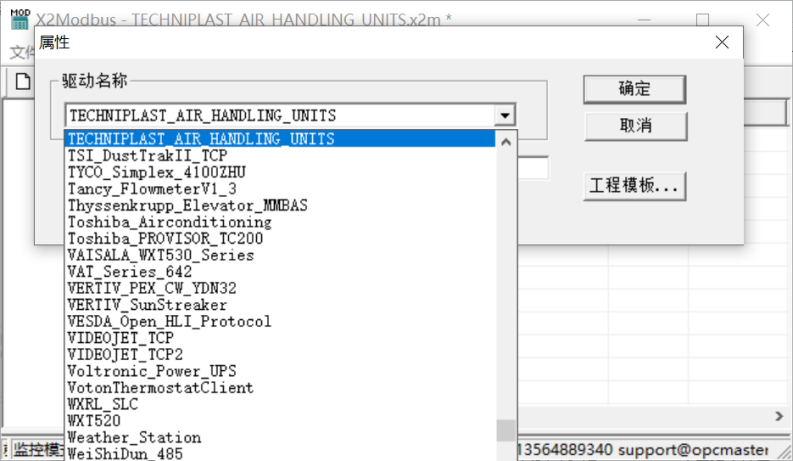Select VotonThermostatClient driver
The image size is (793, 461).
[281, 388]
